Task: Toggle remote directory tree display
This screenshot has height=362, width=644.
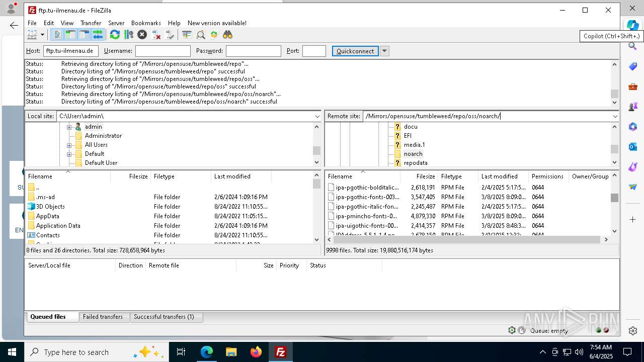Action: pyautogui.click(x=84, y=35)
